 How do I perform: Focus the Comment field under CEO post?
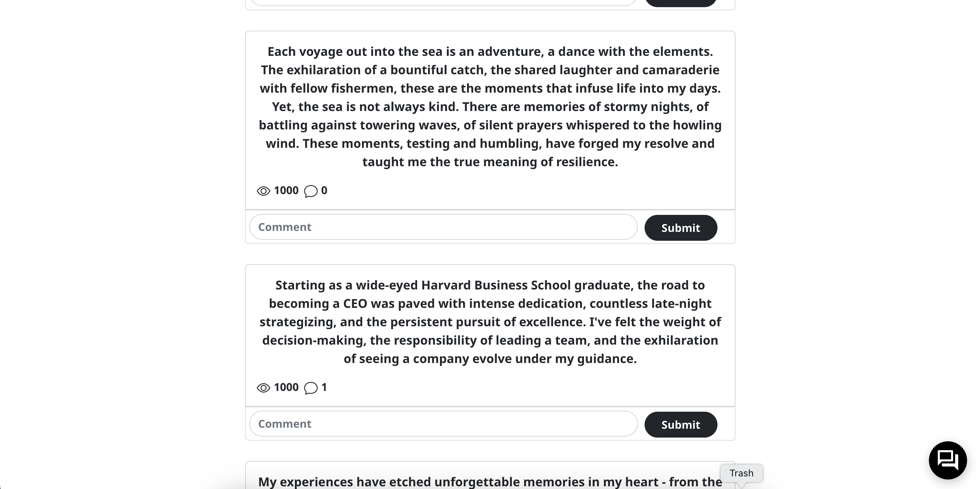click(x=443, y=424)
